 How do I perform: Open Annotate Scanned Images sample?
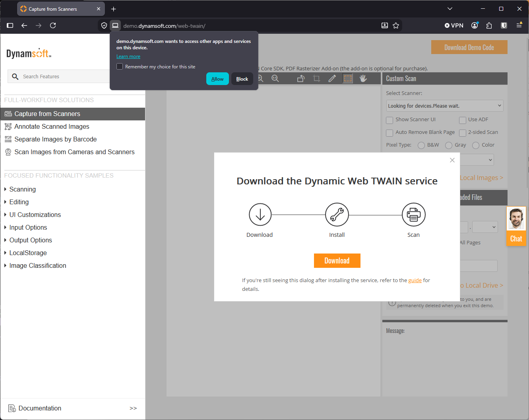tap(52, 126)
